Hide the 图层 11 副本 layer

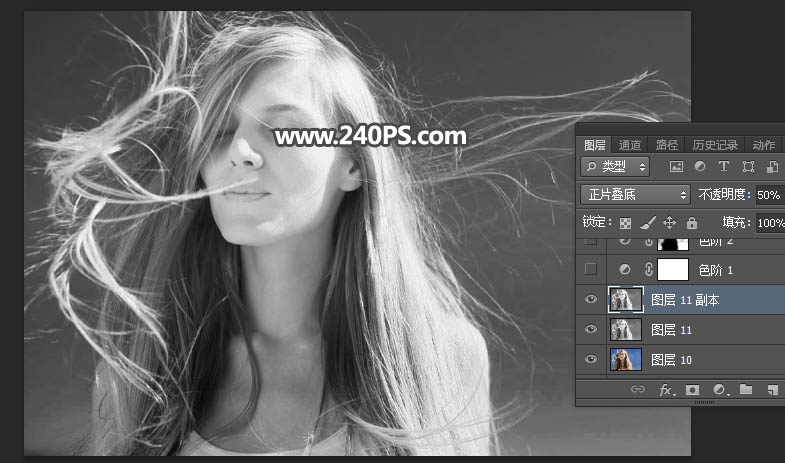coord(591,299)
